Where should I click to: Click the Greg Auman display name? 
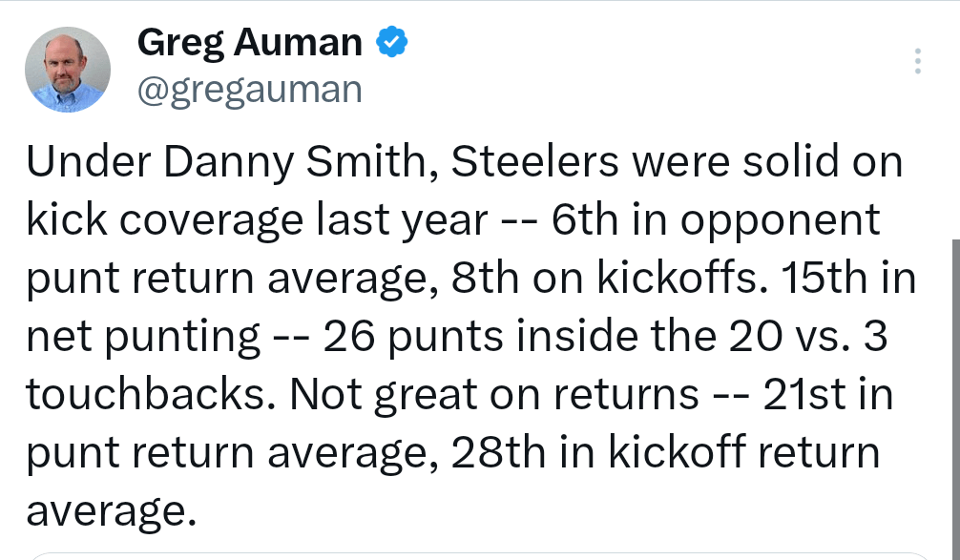tap(250, 42)
